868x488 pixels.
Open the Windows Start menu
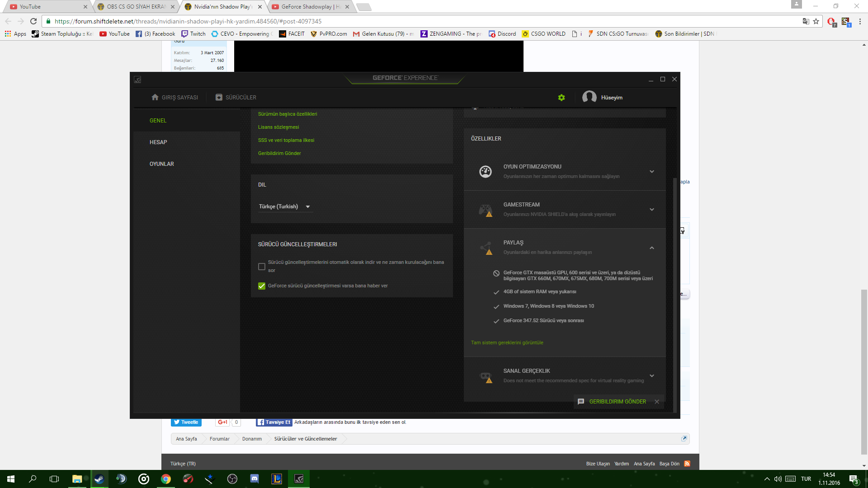click(11, 479)
